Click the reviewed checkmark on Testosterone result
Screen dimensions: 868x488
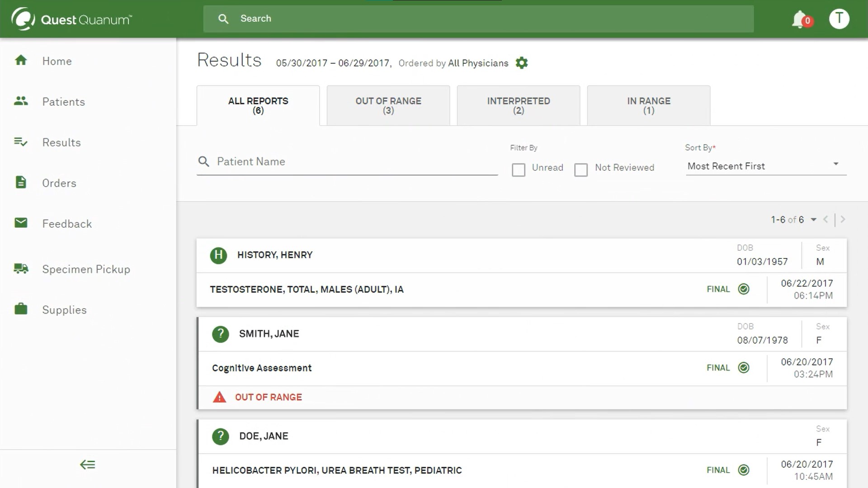click(x=744, y=289)
